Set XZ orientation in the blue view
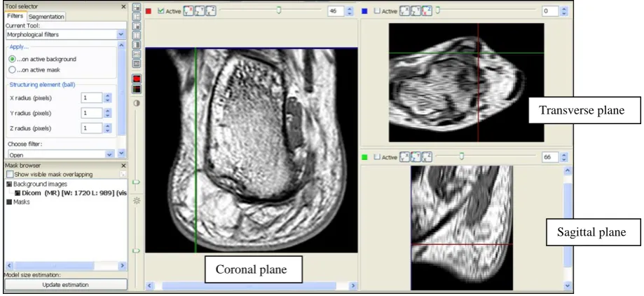The width and height of the screenshot is (644, 296). (x=427, y=11)
